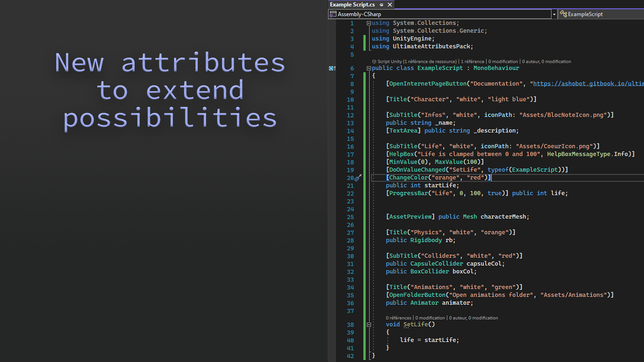The image size is (644, 362).
Task: Click the Assembly-CSharp project icon
Action: click(333, 14)
